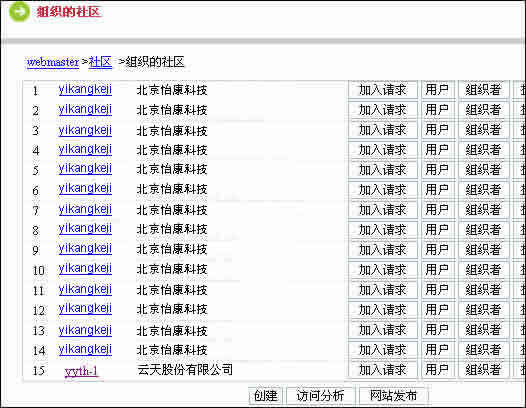The height and width of the screenshot is (408, 526).
Task: Click the 网站发布 publish button
Action: coord(393,396)
